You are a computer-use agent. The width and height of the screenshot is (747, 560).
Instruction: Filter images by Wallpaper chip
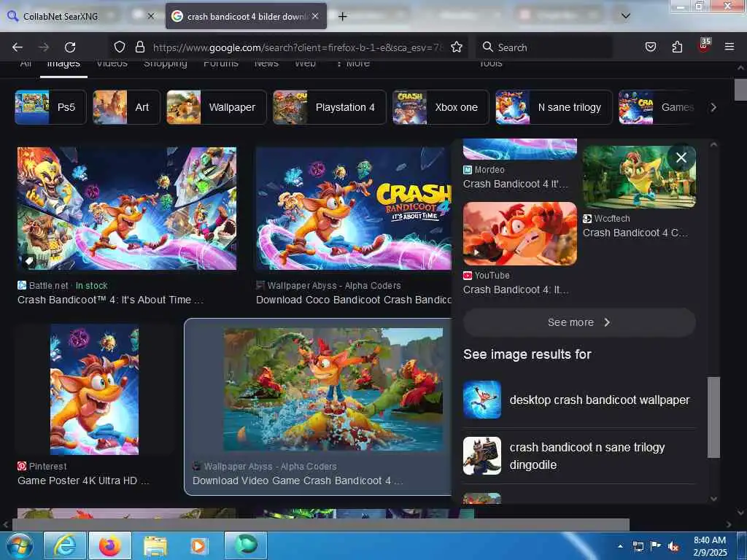click(216, 107)
